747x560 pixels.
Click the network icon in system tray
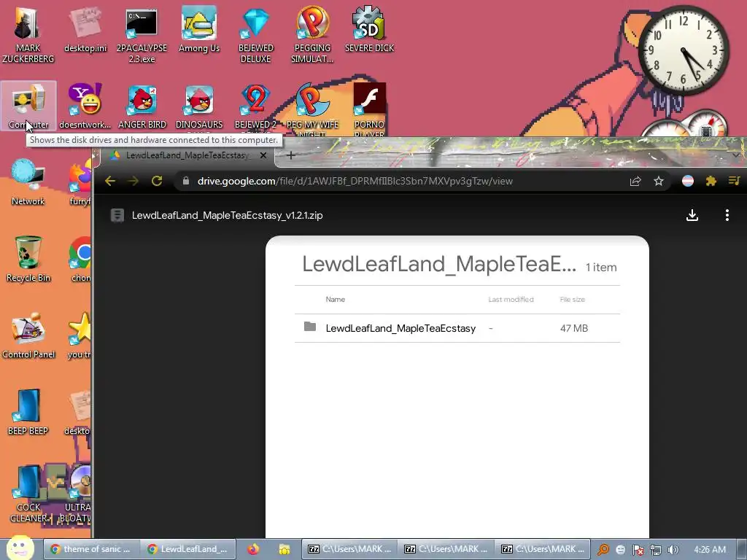point(656,550)
